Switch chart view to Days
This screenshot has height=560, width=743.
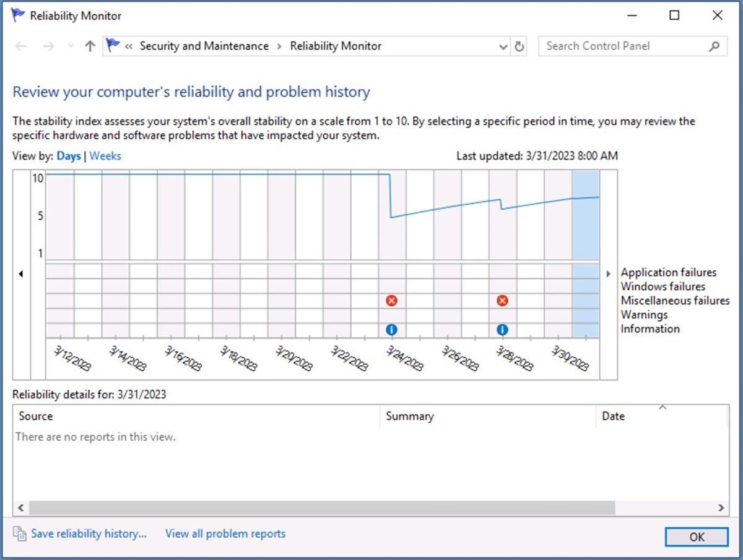(x=69, y=156)
